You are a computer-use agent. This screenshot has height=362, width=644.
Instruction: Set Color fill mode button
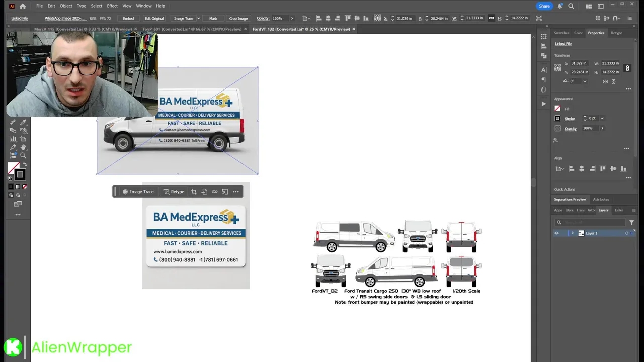click(11, 187)
